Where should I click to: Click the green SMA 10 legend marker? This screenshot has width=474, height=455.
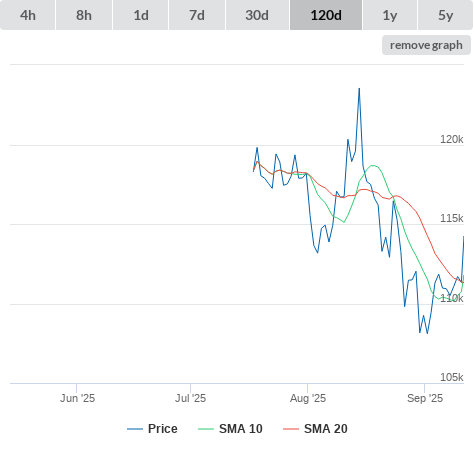click(206, 429)
